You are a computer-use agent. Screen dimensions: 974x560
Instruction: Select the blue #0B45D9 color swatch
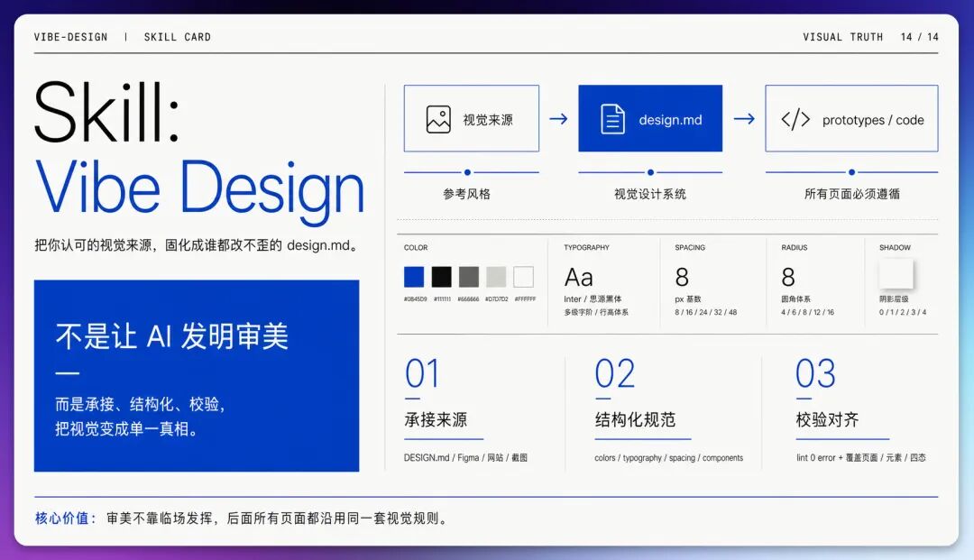pos(414,277)
